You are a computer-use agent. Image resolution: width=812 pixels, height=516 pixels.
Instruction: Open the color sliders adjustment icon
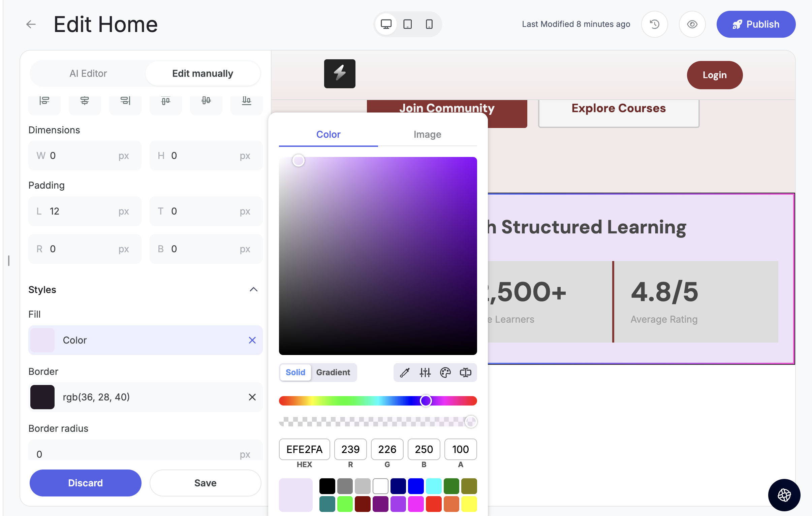(425, 373)
